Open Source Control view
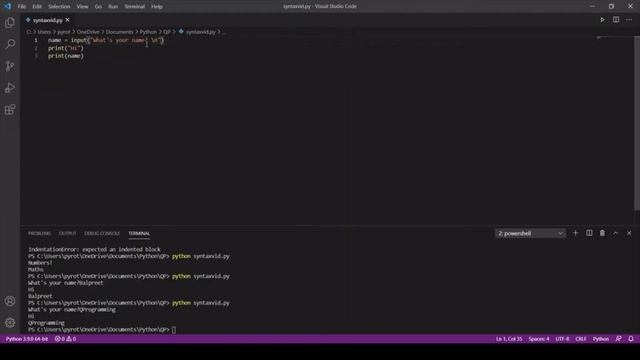This screenshot has width=640, height=360. click(x=10, y=66)
